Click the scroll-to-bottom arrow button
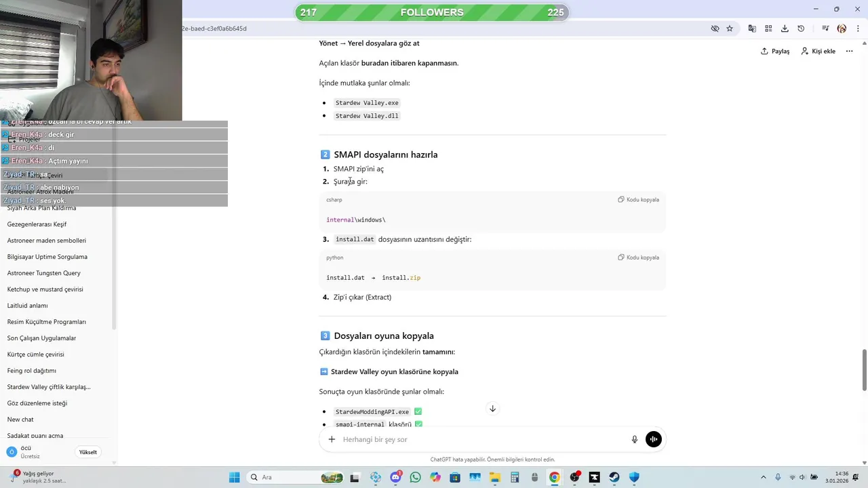Image resolution: width=868 pixels, height=488 pixels. 492,409
